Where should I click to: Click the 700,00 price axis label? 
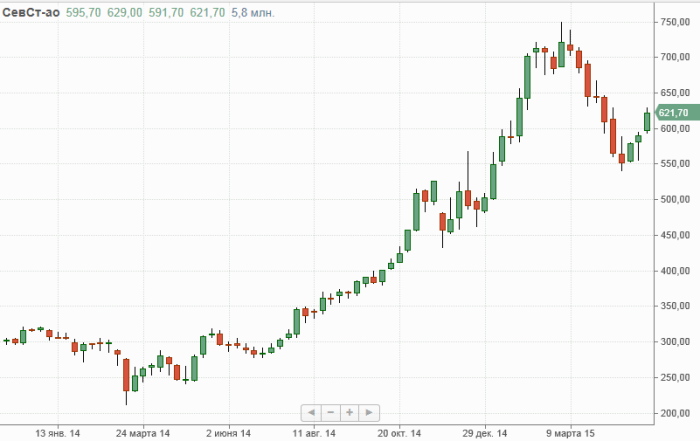tap(675, 57)
